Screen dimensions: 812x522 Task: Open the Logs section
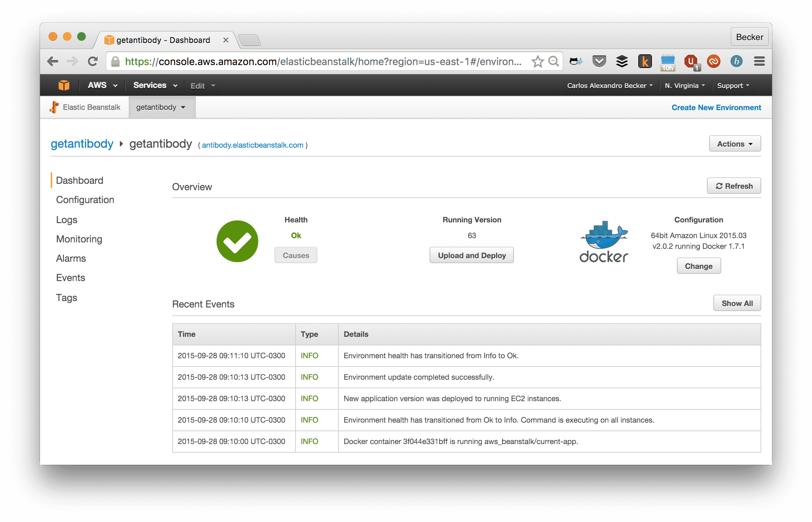[x=66, y=220]
